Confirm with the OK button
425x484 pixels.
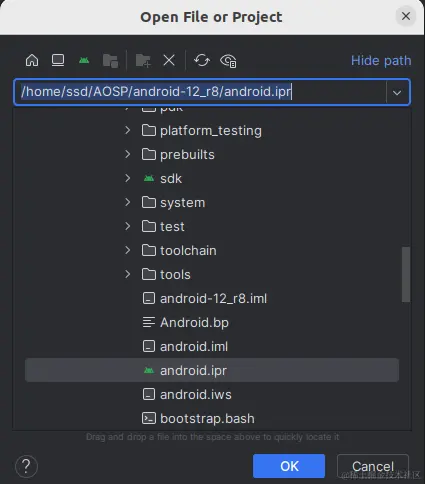click(x=289, y=466)
